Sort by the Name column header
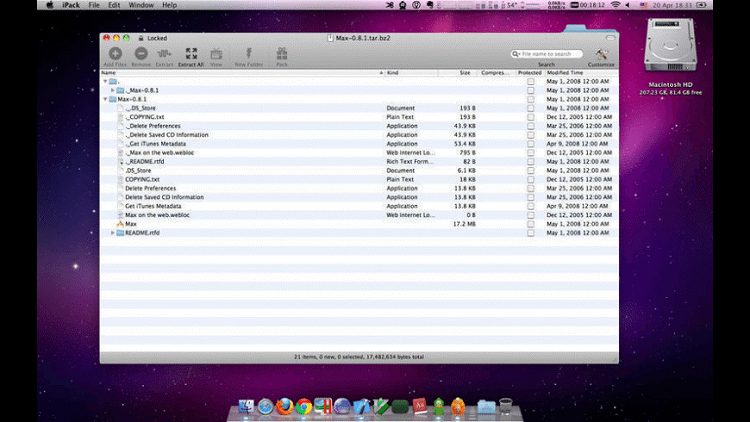This screenshot has height=422, width=750. [242, 73]
